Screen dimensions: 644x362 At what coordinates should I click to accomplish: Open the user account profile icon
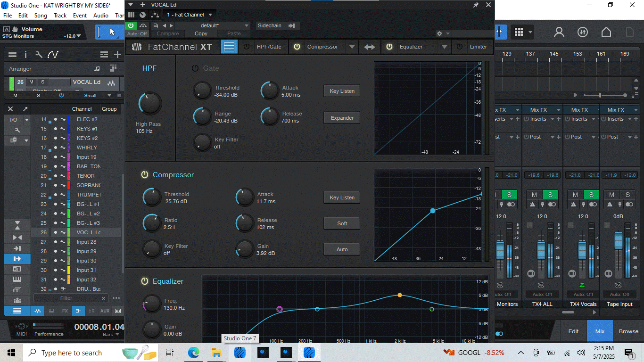(559, 32)
